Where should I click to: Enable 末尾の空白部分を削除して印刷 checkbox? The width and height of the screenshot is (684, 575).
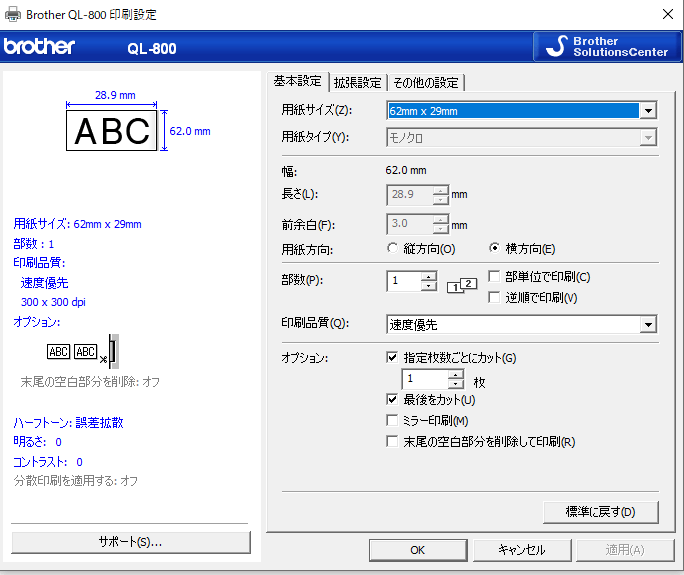point(392,441)
